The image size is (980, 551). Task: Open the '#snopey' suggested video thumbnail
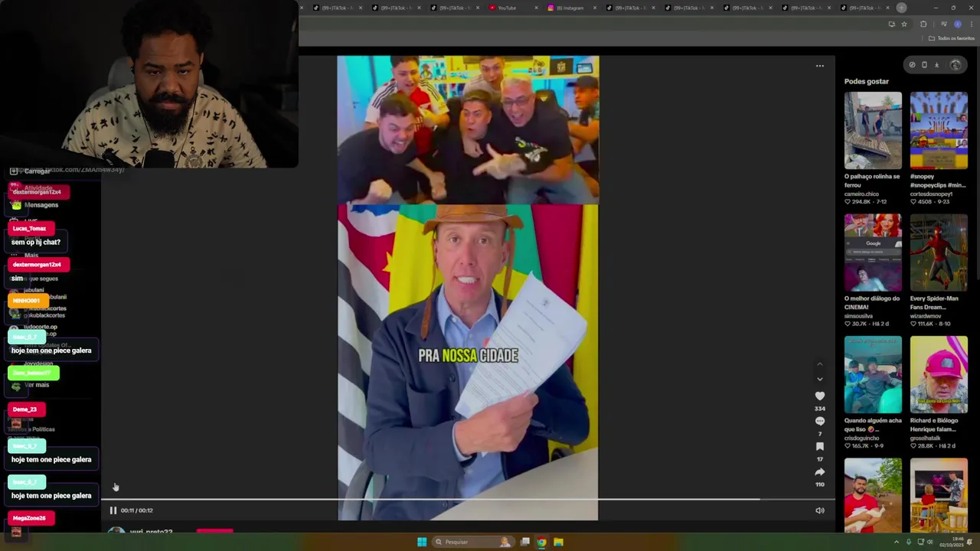[939, 130]
